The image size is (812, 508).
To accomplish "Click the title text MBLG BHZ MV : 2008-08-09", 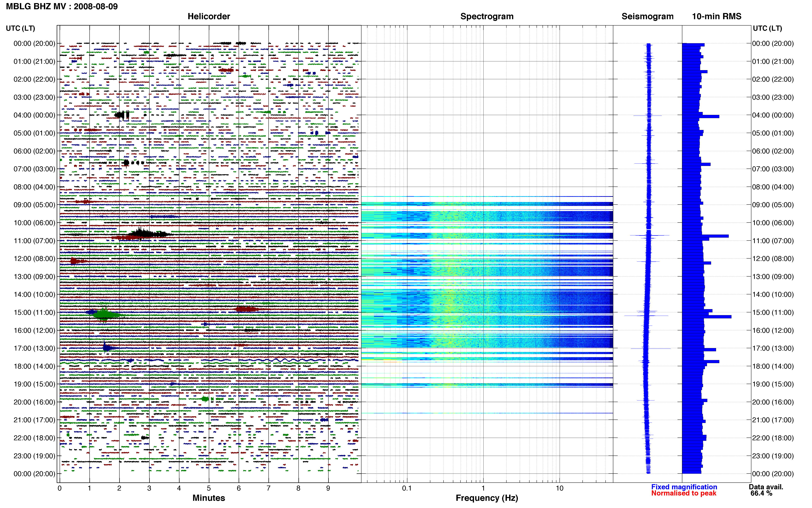I will (62, 6).
